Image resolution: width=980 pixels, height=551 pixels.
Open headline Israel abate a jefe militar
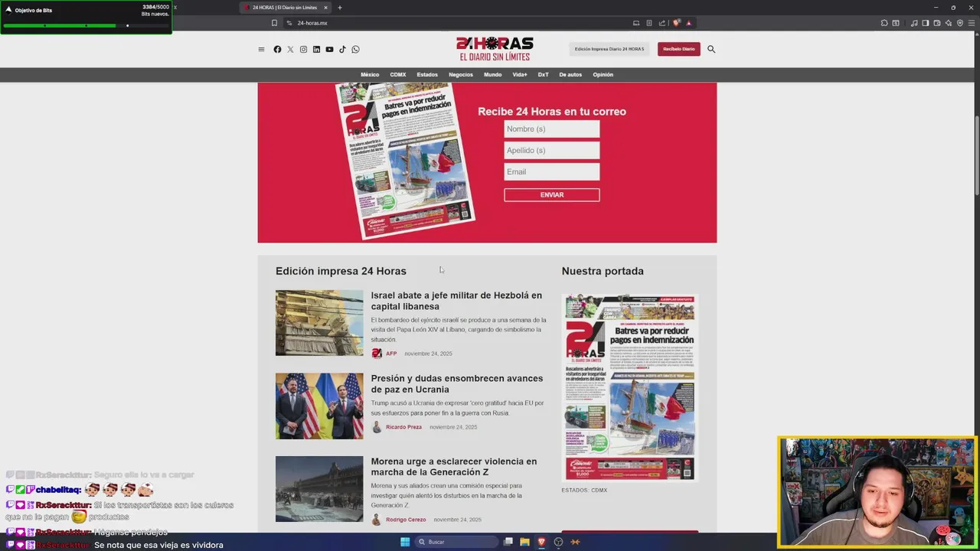(456, 301)
